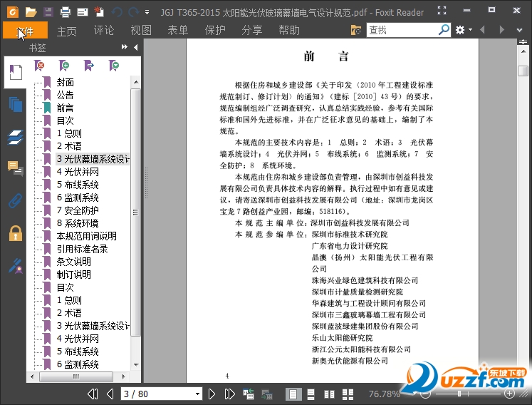
Task: Select bookmark 封面
Action: pos(65,82)
